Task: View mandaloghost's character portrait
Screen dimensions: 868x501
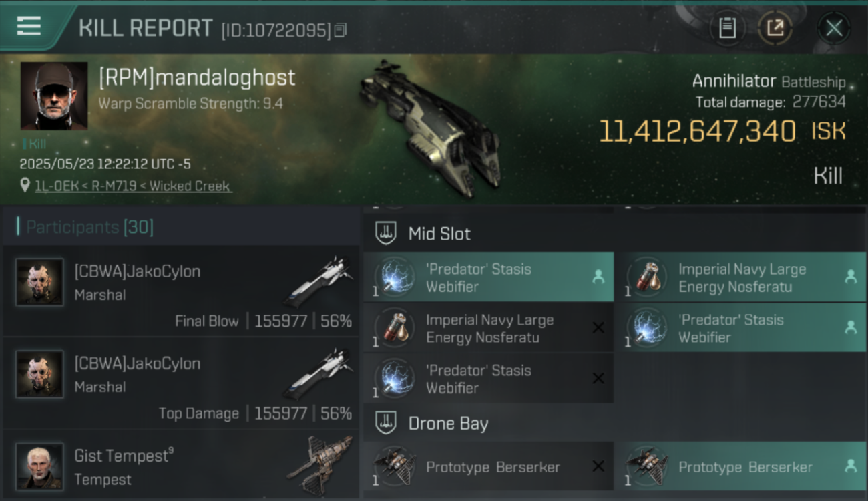Action: coord(54,96)
